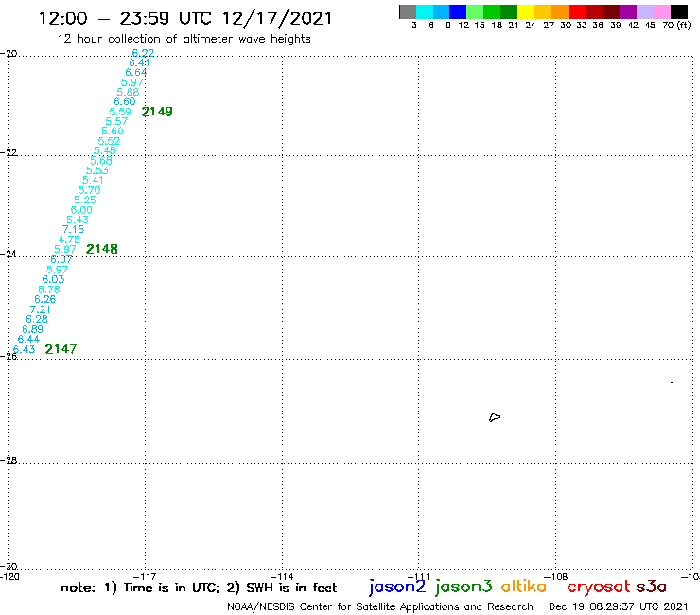Click the 7.15 wave height value
The image size is (700, 615).
(x=73, y=230)
